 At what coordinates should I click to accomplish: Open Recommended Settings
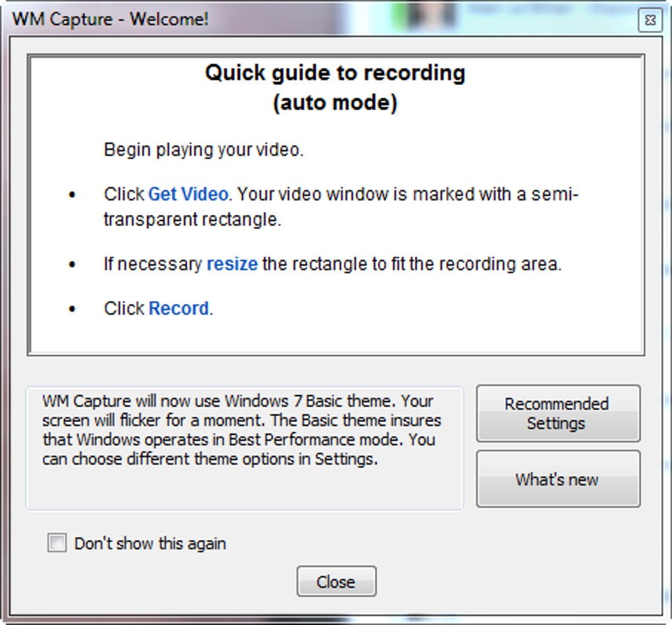pyautogui.click(x=557, y=413)
